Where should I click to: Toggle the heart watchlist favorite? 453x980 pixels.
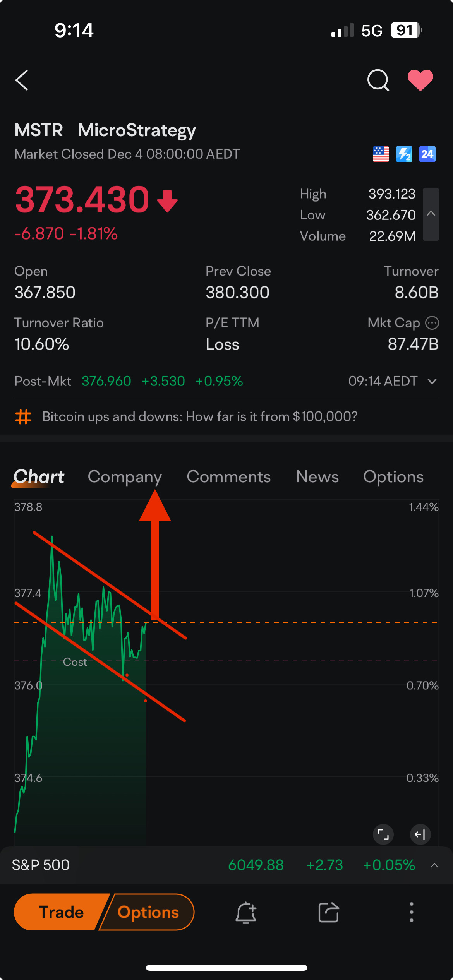point(420,80)
